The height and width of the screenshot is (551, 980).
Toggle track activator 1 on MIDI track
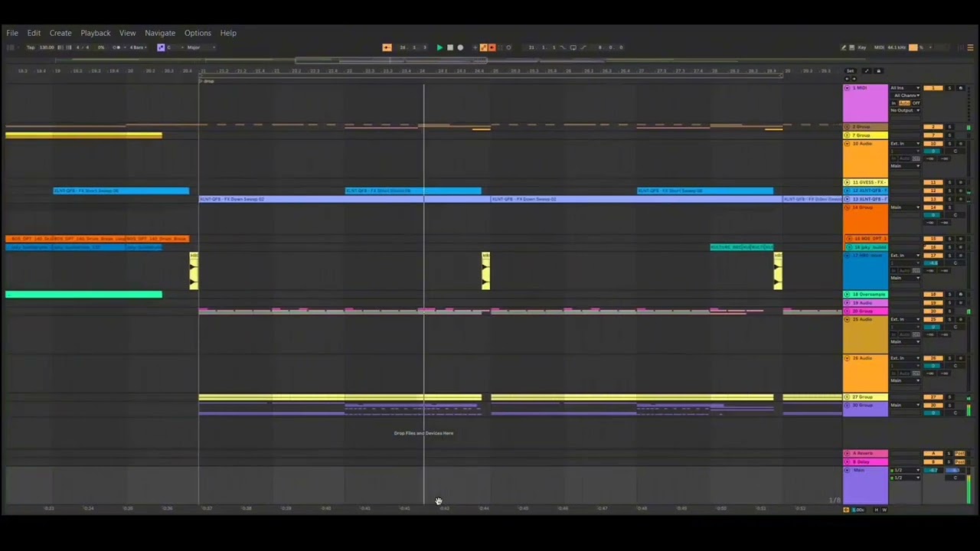[933, 88]
